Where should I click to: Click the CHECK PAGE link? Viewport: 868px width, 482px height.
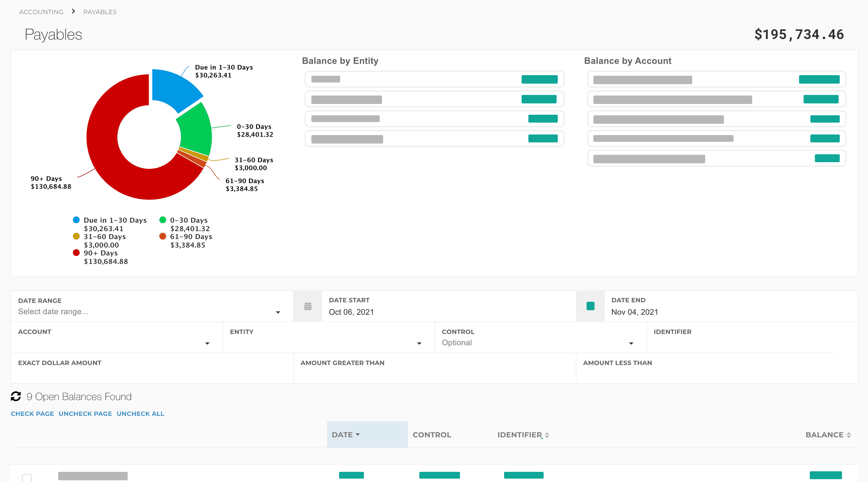click(32, 414)
